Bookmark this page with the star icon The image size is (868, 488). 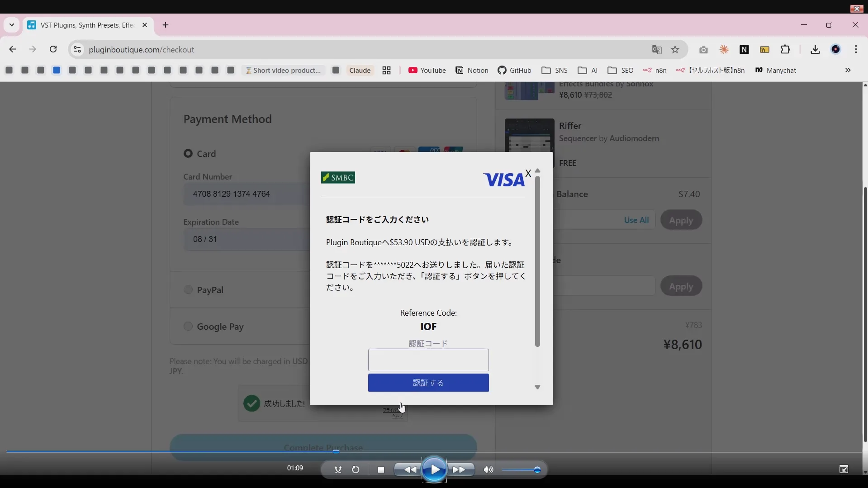point(675,50)
